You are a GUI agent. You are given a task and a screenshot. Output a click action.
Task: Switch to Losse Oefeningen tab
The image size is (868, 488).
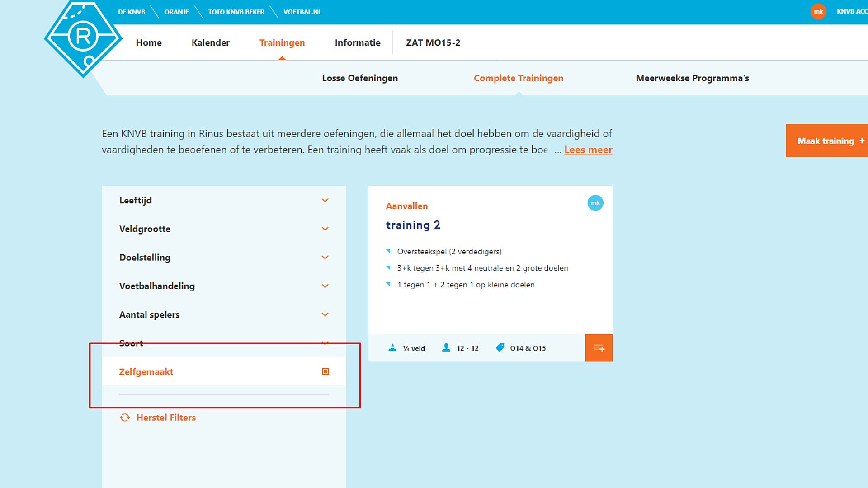(x=359, y=78)
